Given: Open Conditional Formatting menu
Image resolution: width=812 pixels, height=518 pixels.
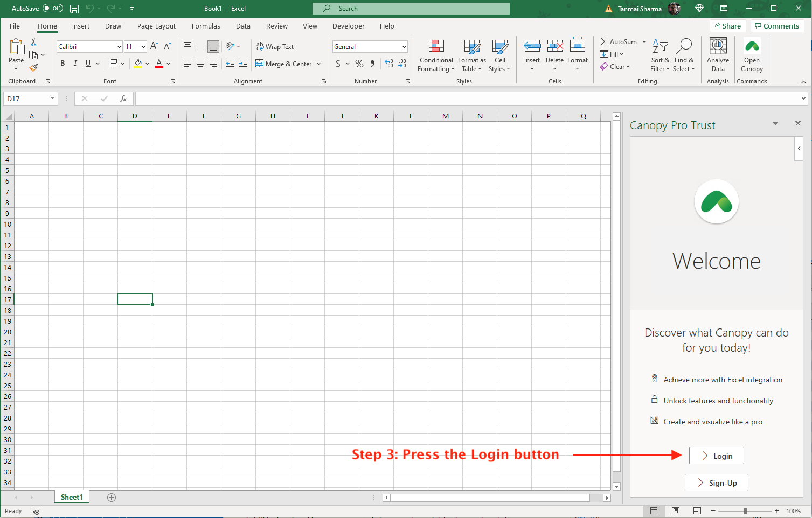Looking at the screenshot, I should 436,55.
